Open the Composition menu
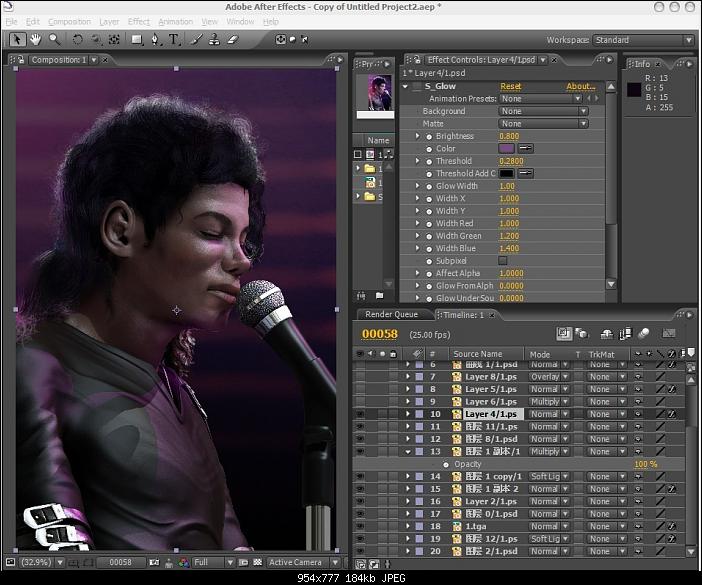Image resolution: width=702 pixels, height=585 pixels. point(69,21)
